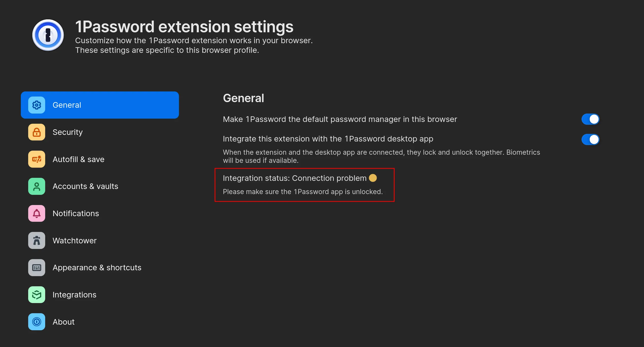Click the yellow integration status indicator
Viewport: 644px width, 347px height.
tap(373, 178)
